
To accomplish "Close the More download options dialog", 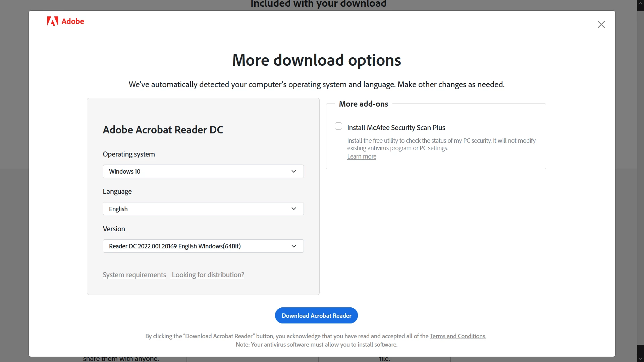I will tap(601, 24).
